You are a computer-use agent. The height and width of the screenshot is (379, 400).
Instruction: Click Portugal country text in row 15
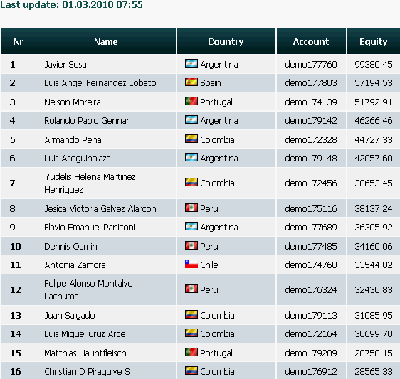click(x=216, y=353)
